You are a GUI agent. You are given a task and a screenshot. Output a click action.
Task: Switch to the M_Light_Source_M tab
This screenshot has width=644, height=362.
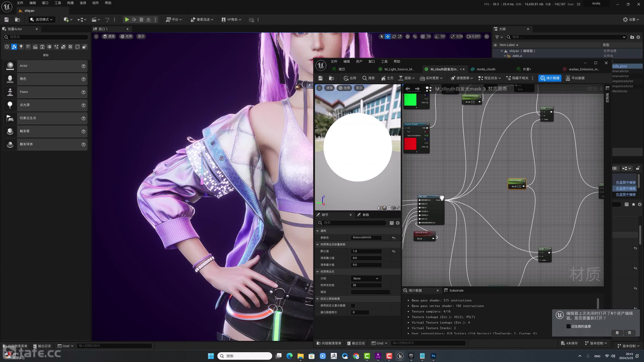(x=399, y=69)
